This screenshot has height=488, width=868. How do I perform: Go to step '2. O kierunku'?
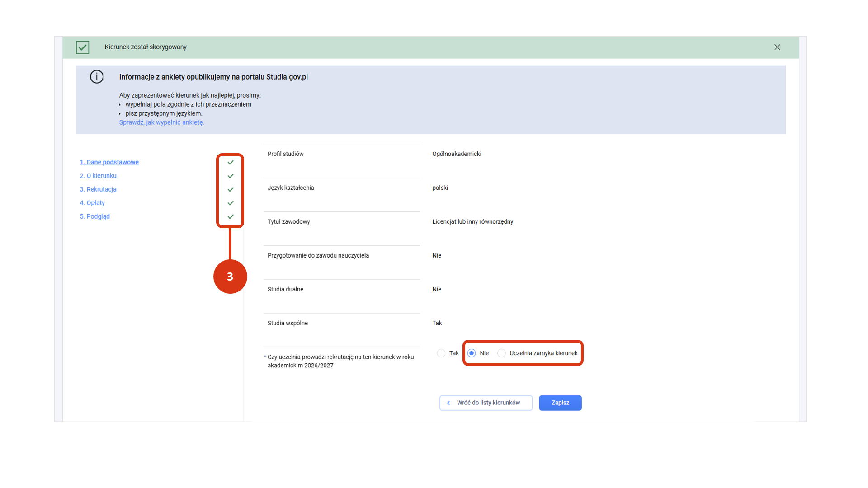click(98, 176)
